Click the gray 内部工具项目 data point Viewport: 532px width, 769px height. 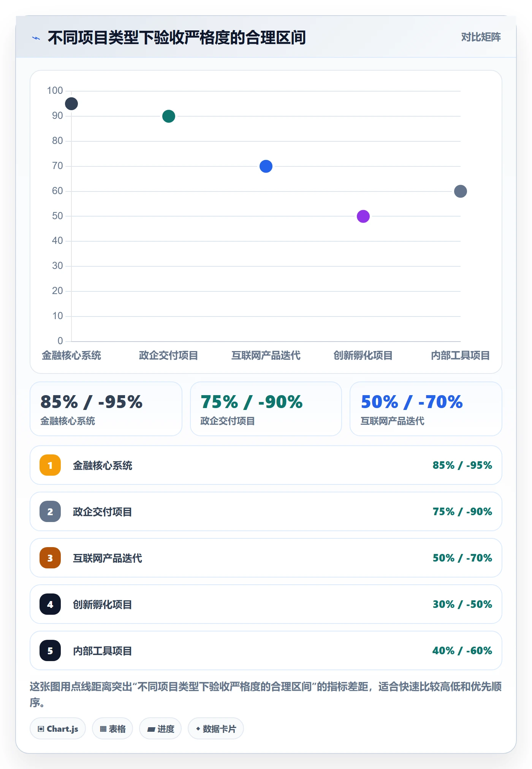(461, 191)
